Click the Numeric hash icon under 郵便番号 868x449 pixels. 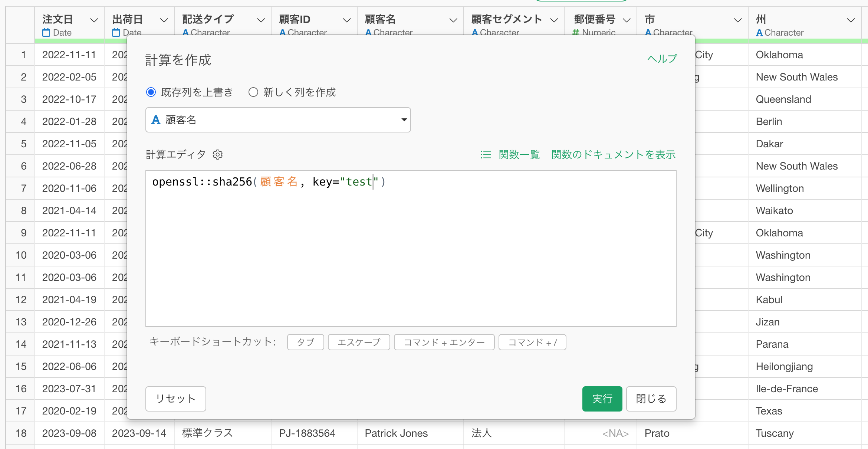point(575,33)
